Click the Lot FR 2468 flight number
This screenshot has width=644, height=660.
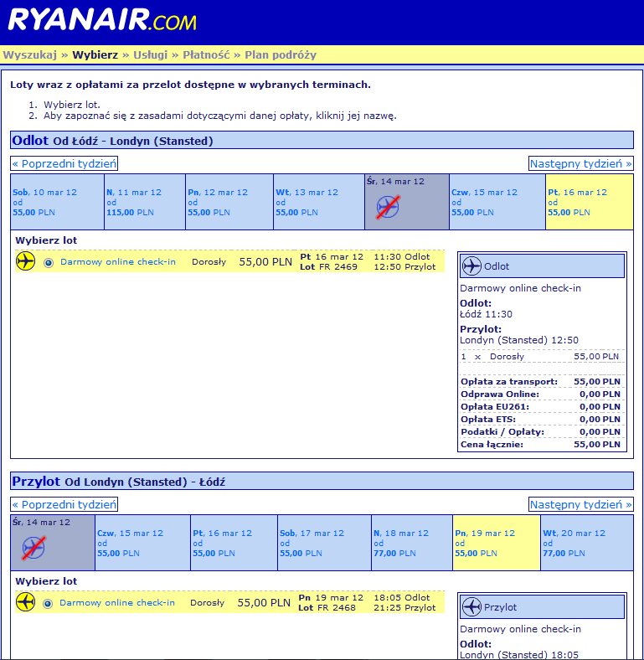tap(327, 608)
